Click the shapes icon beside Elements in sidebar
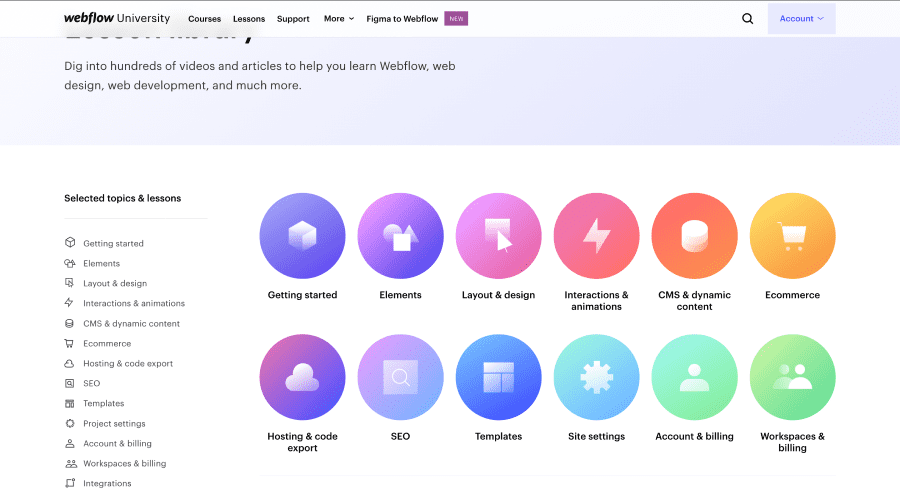This screenshot has width=900, height=499. click(x=70, y=263)
